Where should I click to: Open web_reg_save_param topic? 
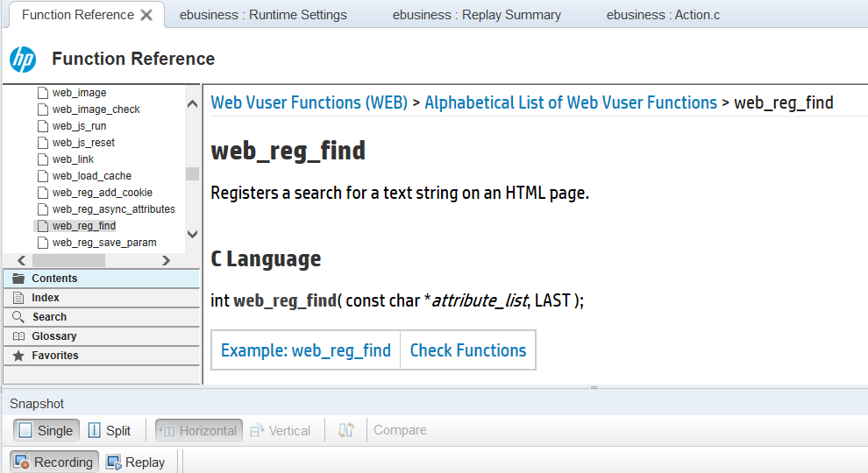104,243
